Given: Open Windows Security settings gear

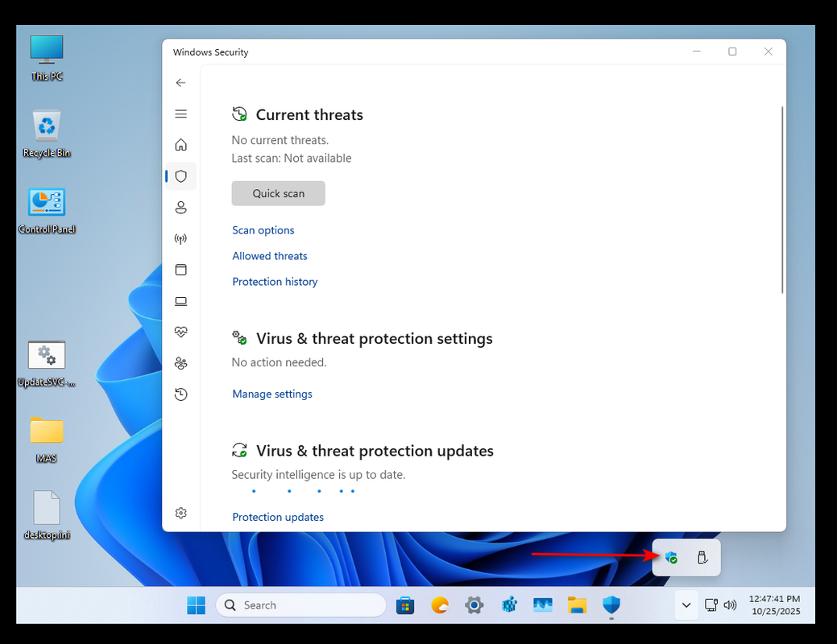Looking at the screenshot, I should (x=181, y=513).
